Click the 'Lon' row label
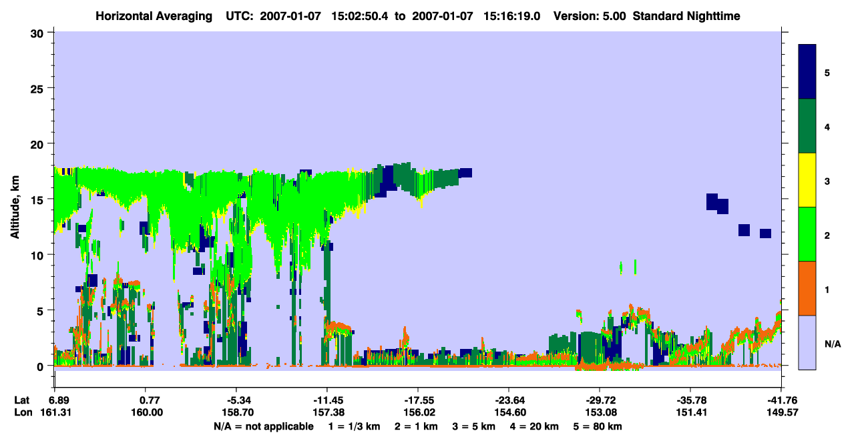 (22, 412)
